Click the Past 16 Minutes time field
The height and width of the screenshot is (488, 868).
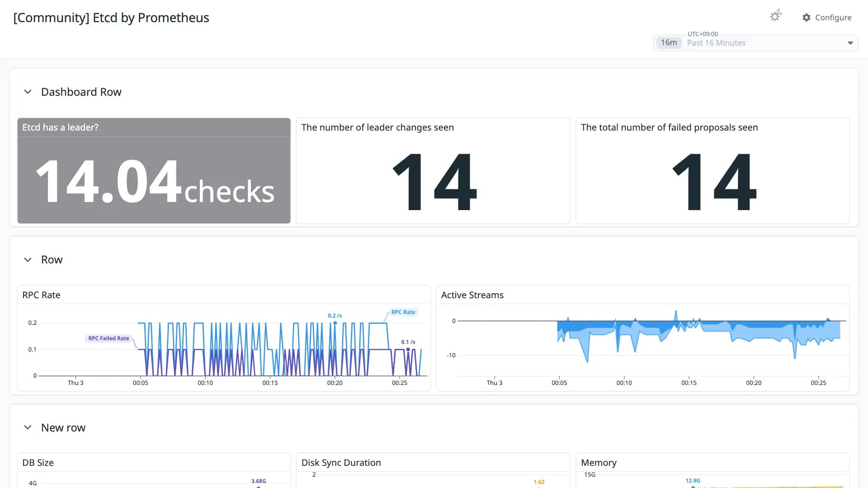coord(756,43)
